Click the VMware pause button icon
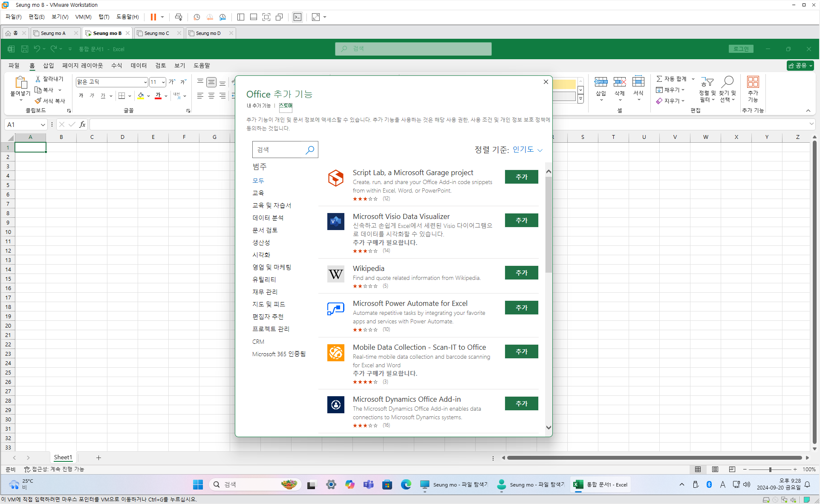 coord(153,17)
